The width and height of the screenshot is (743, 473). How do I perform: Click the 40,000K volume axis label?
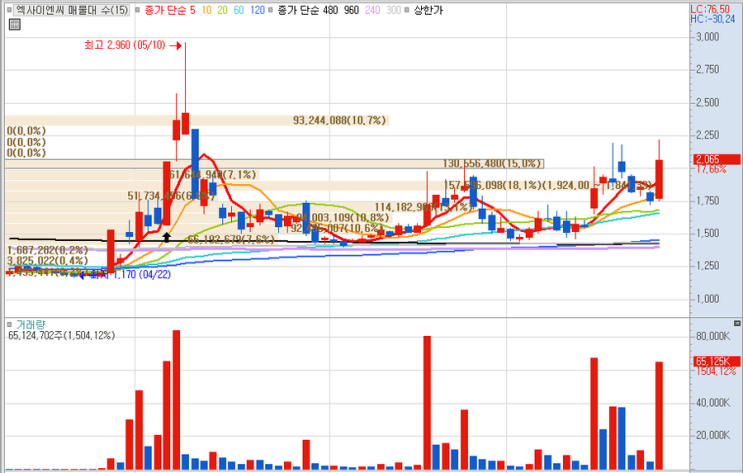pos(713,402)
